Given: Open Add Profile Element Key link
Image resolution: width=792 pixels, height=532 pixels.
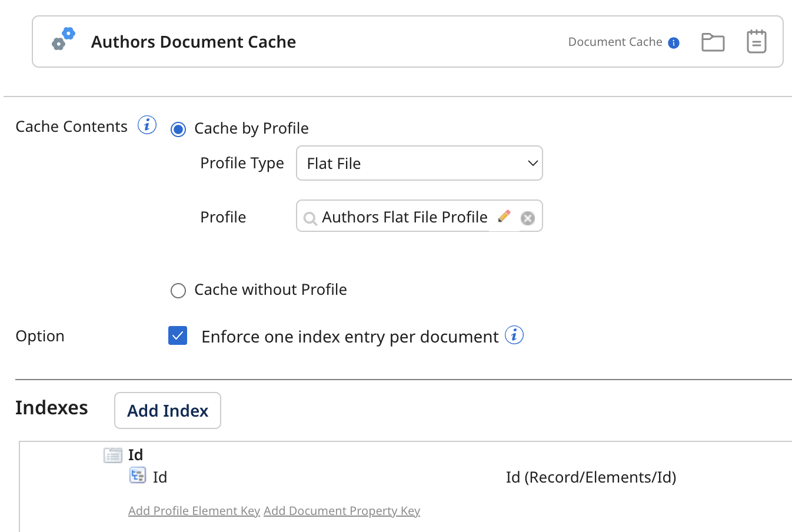Looking at the screenshot, I should pos(194,510).
